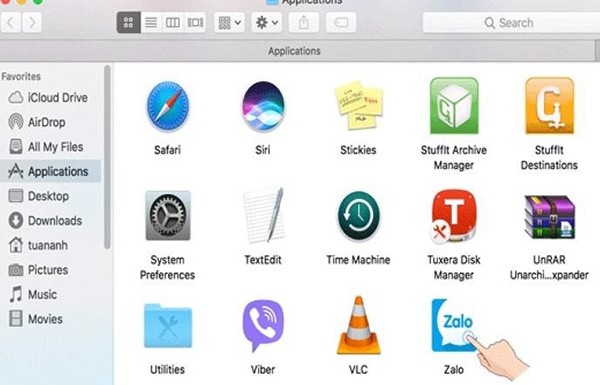Click the sidebar vertical scrollbar
The height and width of the screenshot is (385, 600).
pos(107,157)
